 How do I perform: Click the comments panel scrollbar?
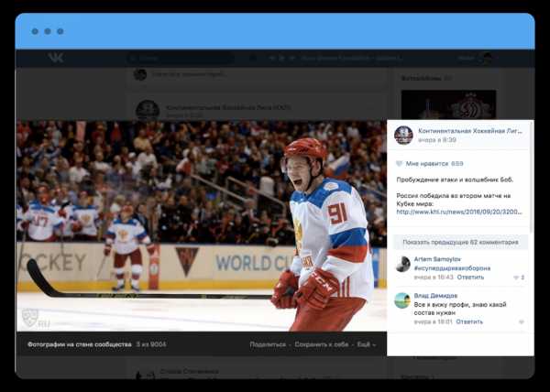(531, 177)
